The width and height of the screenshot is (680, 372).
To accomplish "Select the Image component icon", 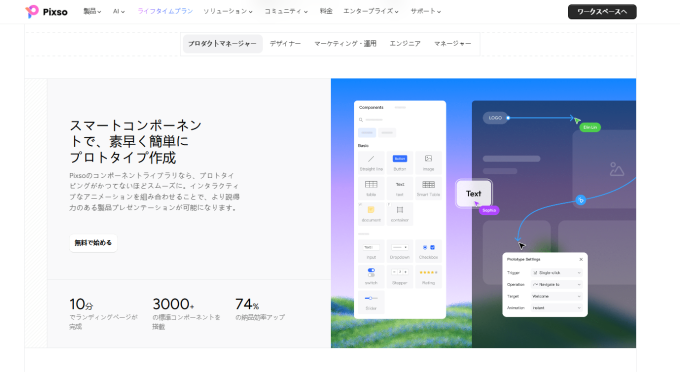I will [x=428, y=158].
